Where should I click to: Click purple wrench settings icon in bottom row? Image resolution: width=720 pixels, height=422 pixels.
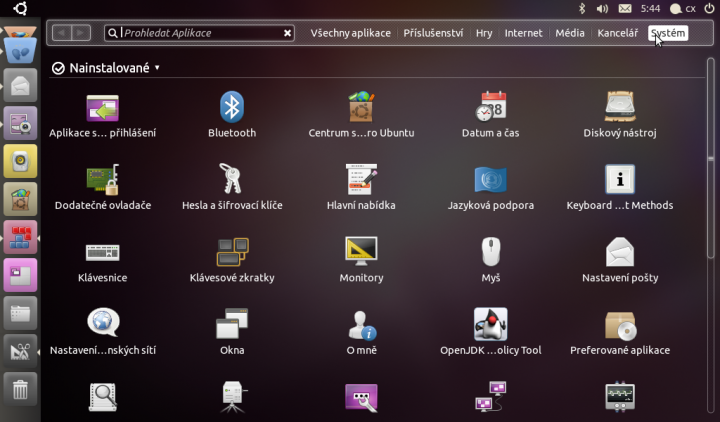tap(361, 398)
